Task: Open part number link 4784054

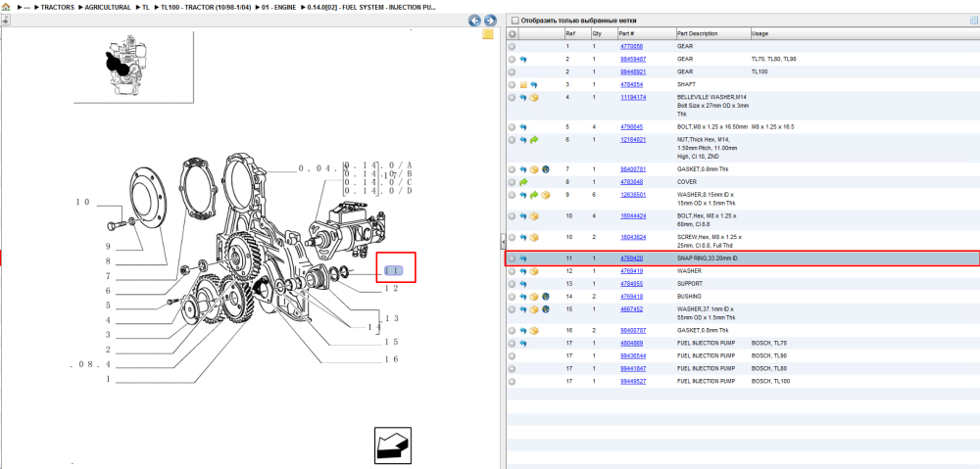Action: click(631, 84)
